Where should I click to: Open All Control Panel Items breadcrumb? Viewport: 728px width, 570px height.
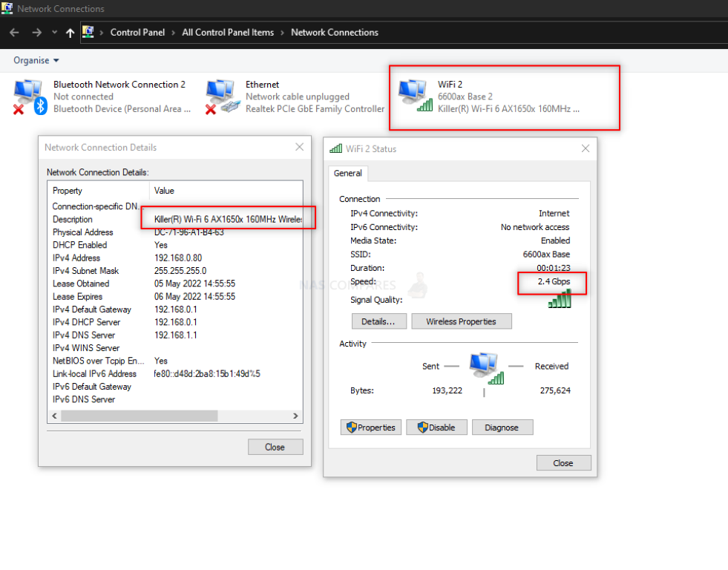(x=228, y=33)
